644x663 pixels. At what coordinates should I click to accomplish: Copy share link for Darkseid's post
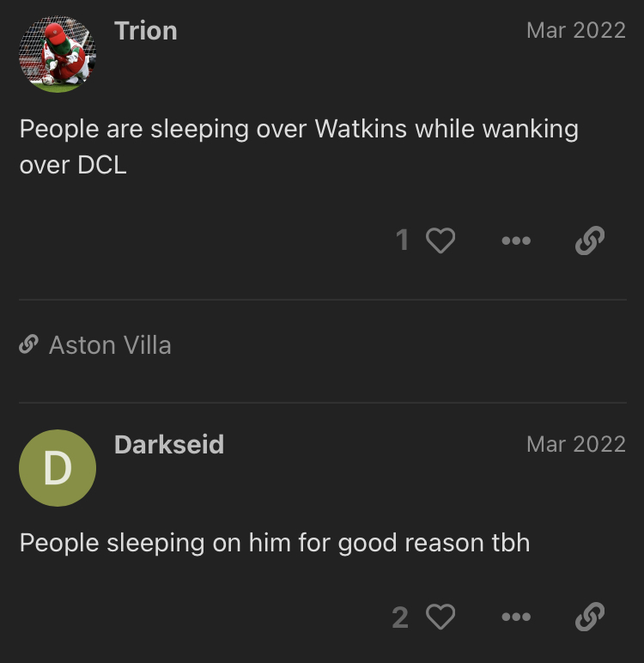pos(590,617)
